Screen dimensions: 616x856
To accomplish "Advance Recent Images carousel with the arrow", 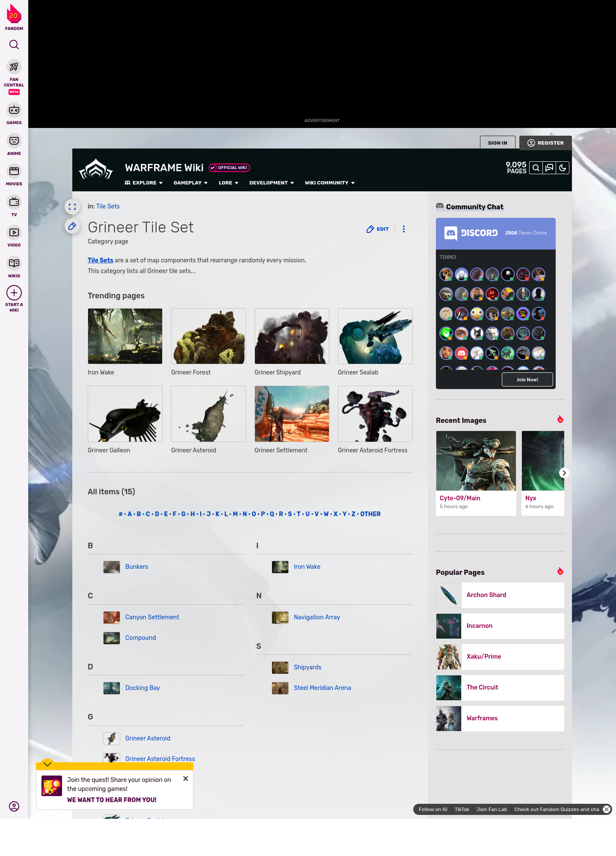I will coord(564,473).
